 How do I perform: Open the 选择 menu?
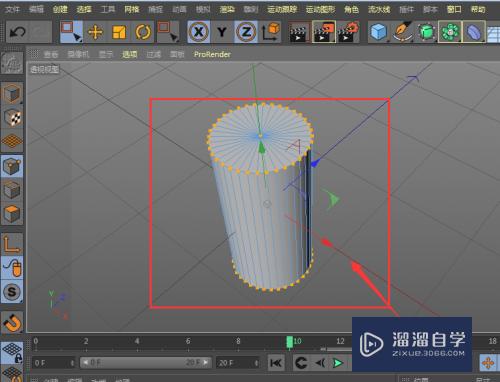click(x=84, y=9)
